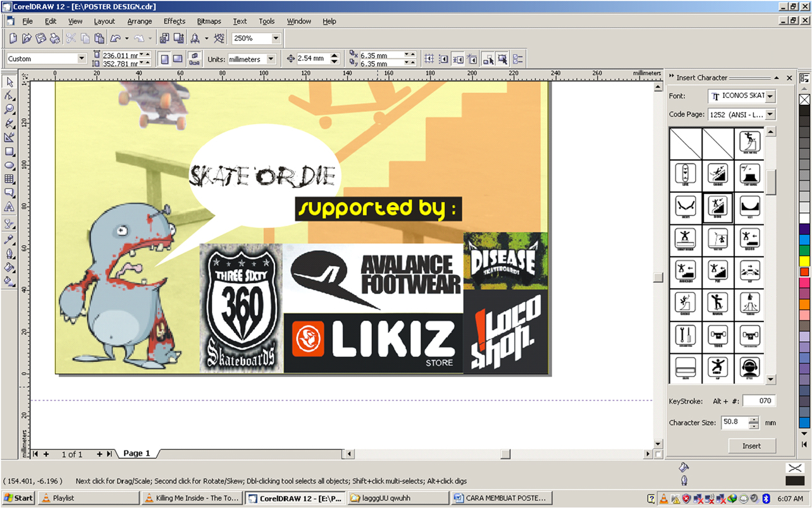This screenshot has height=508, width=812.
Task: Pick the yellow swatch in color palette
Action: click(x=804, y=260)
